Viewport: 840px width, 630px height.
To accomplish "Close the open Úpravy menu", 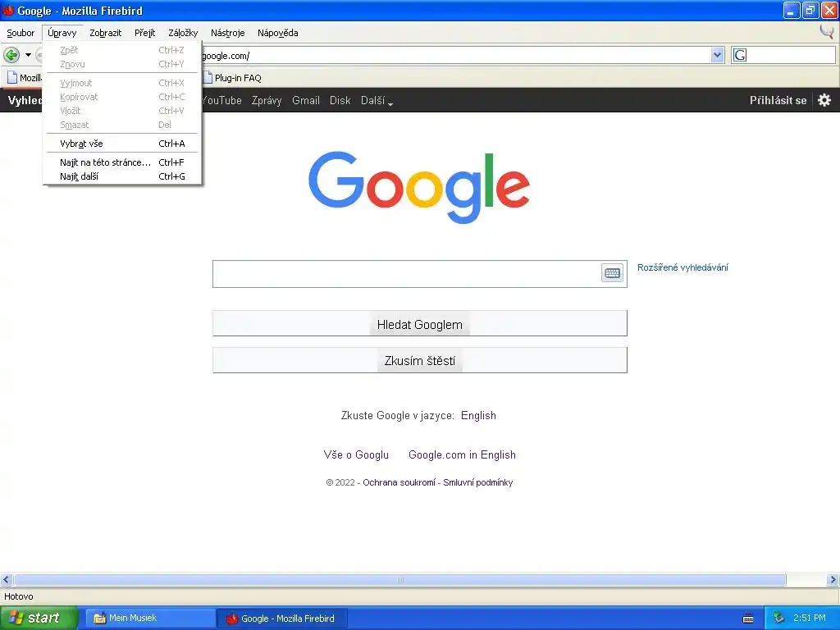I will click(x=62, y=33).
